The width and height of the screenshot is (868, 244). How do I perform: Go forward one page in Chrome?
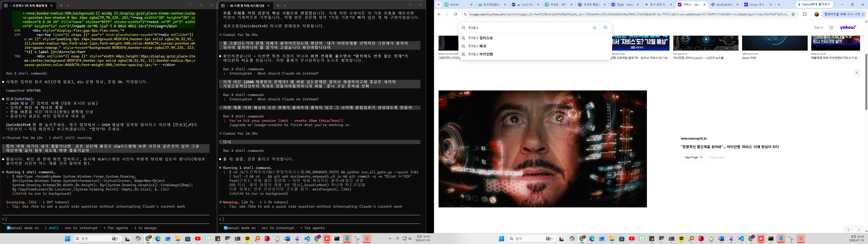[x=447, y=14]
